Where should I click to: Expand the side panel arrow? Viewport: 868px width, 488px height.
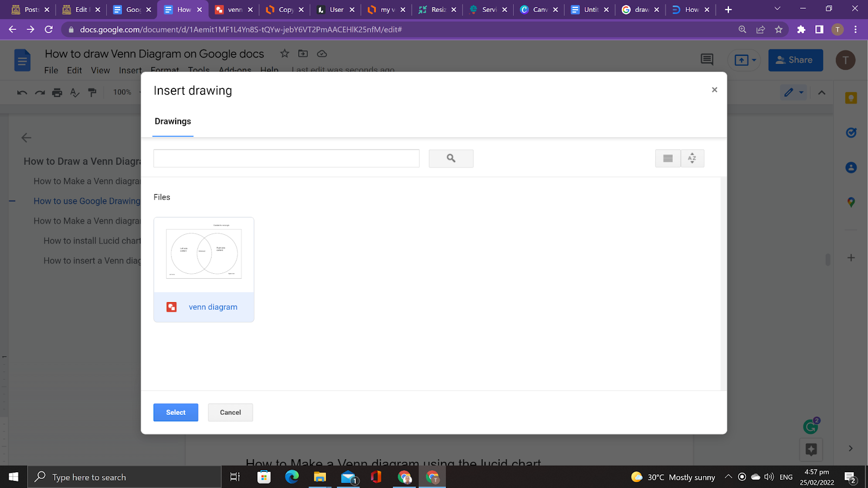[x=851, y=448]
